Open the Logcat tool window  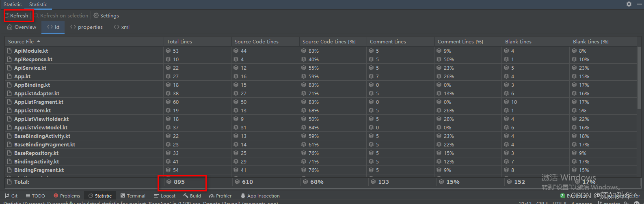(165, 196)
